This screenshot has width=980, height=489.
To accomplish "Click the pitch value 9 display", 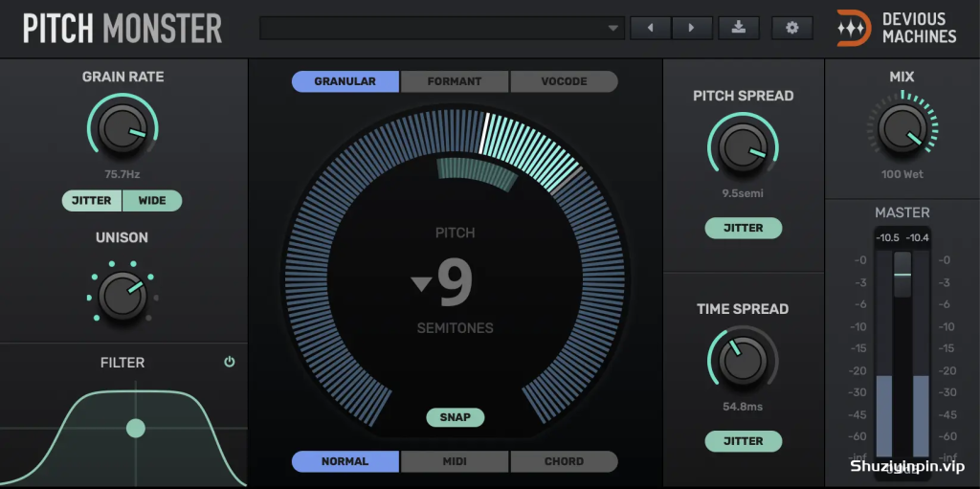I will point(455,284).
